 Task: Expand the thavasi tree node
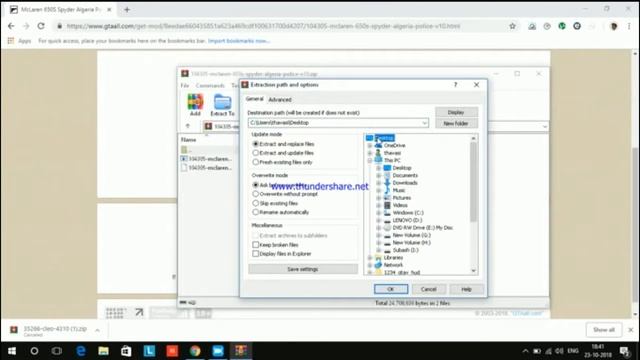tap(370, 153)
